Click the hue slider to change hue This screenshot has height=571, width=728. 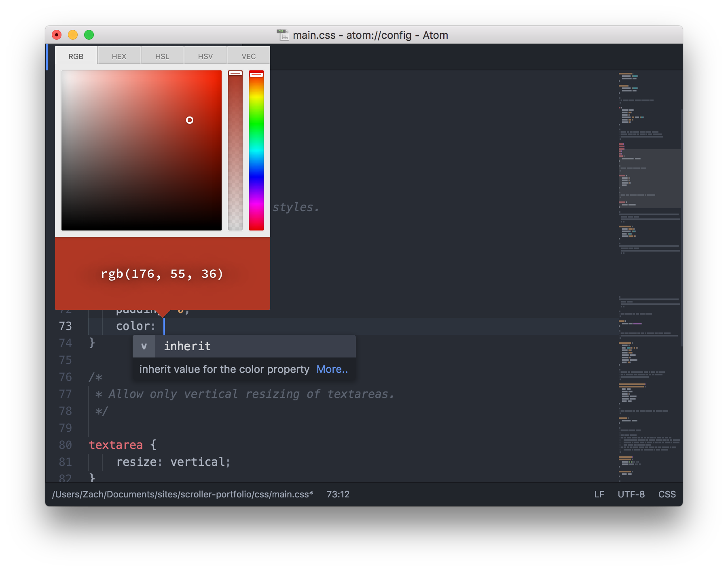pyautogui.click(x=256, y=162)
